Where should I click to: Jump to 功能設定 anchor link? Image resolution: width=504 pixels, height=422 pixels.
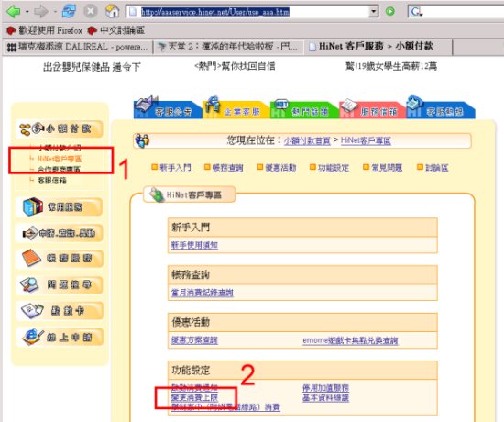(x=334, y=168)
